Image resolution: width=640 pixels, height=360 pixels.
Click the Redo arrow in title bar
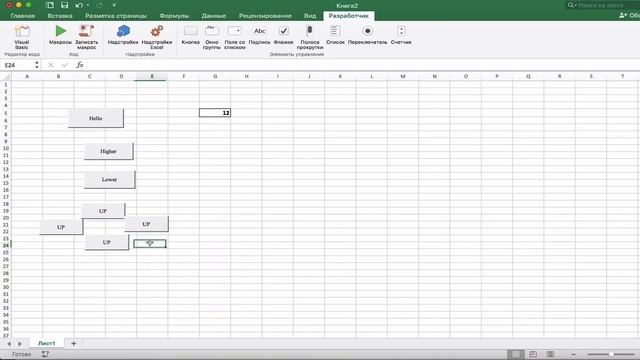pos(99,5)
